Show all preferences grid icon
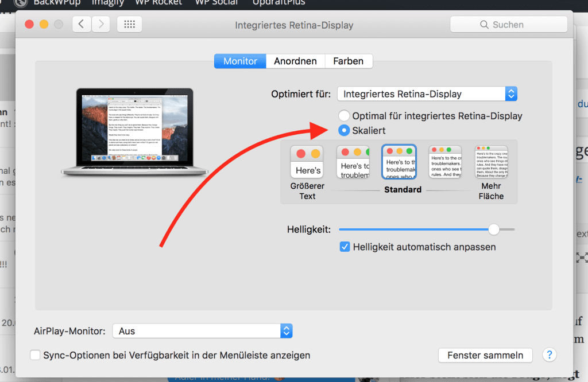 (129, 25)
